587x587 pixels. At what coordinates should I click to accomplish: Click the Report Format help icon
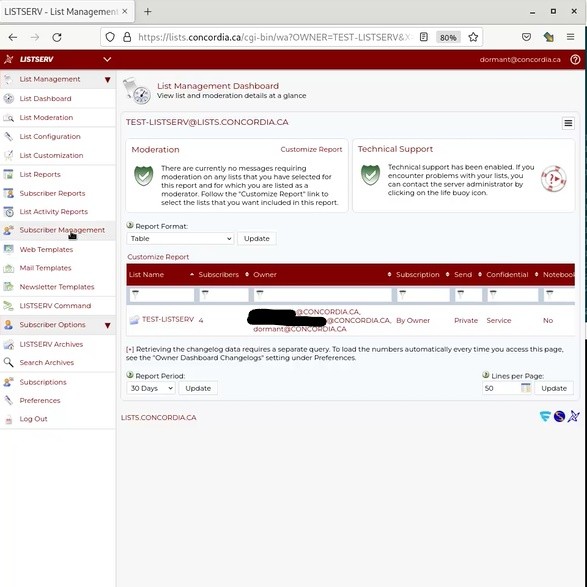pyautogui.click(x=130, y=225)
